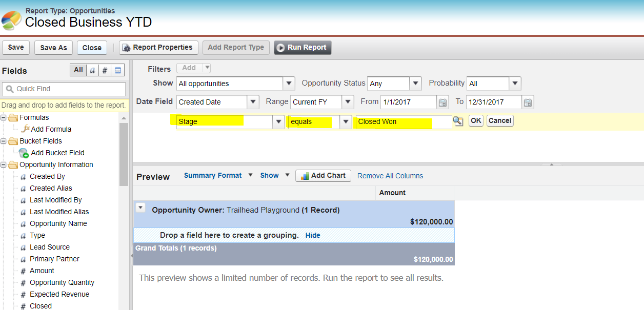Filter fields by date type icon
This screenshot has height=310, width=644.
118,70
